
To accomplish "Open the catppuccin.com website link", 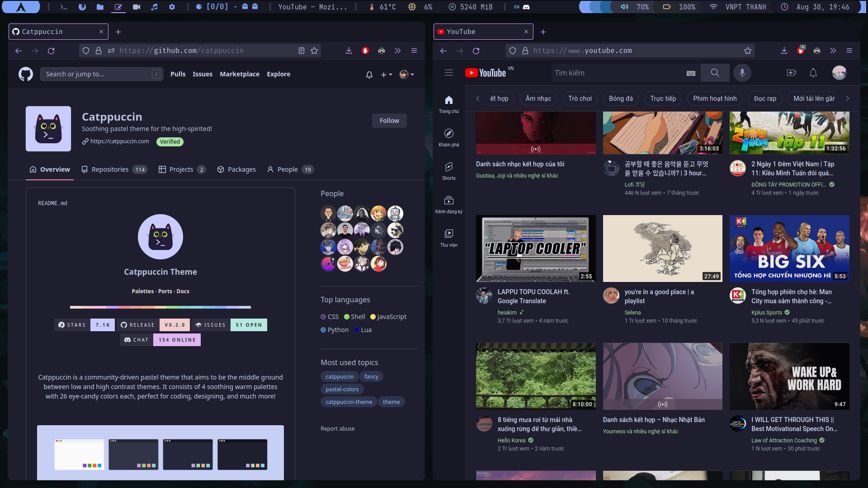I will click(119, 141).
